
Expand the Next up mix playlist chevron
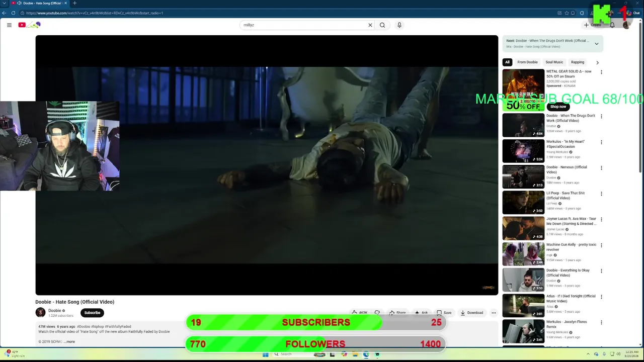[597, 44]
